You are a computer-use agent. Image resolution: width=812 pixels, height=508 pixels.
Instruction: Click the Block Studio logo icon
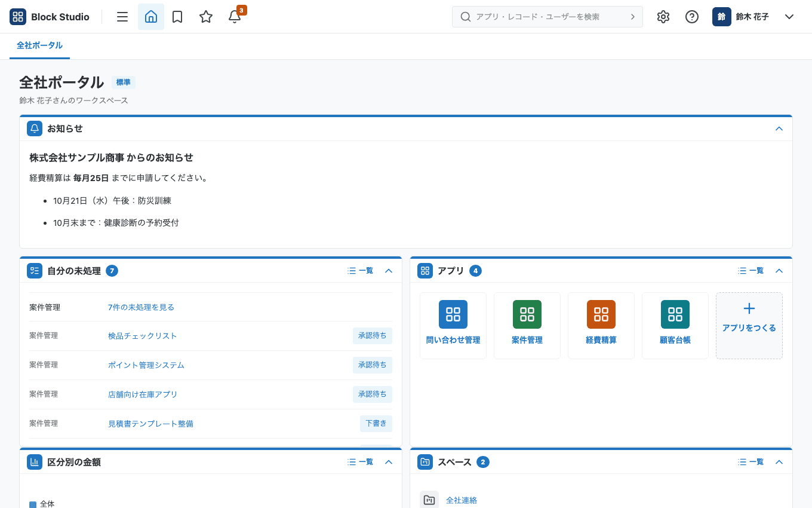coord(18,17)
